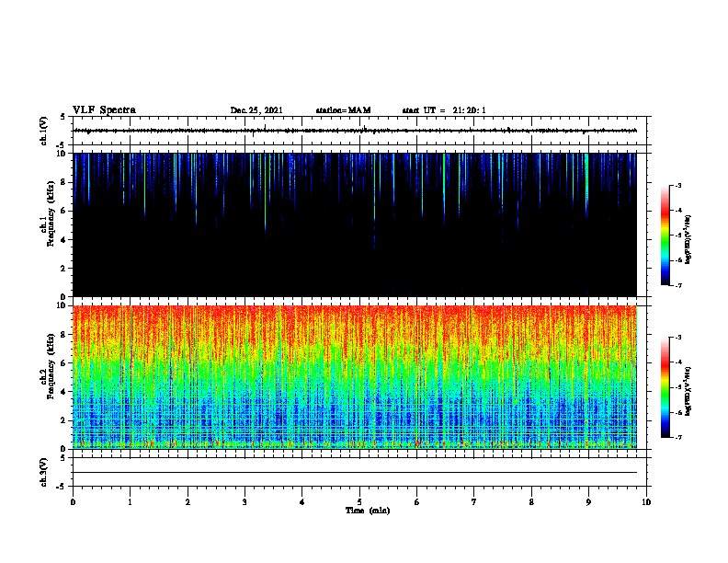Click the "-3" label on ch.2 colorbar
Image resolution: width=728 pixels, height=563 pixels.
point(678,338)
